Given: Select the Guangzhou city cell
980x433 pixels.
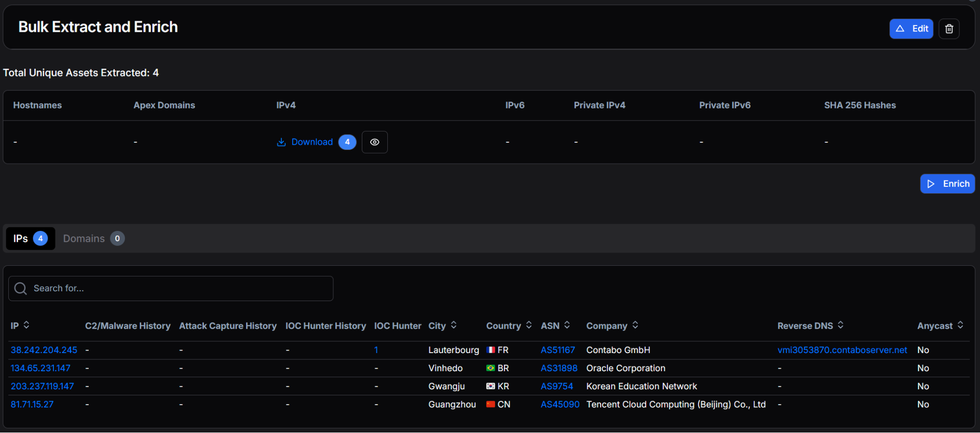Looking at the screenshot, I should [x=452, y=405].
